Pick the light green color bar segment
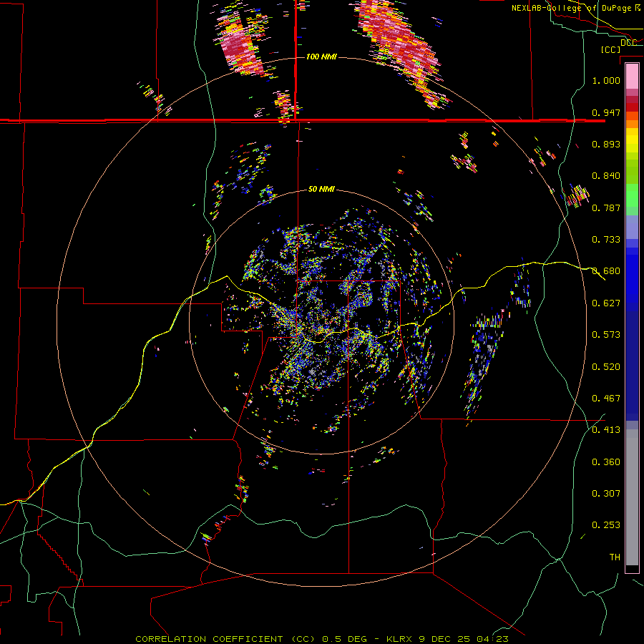Image resolution: width=644 pixels, height=644 pixels. (x=632, y=195)
